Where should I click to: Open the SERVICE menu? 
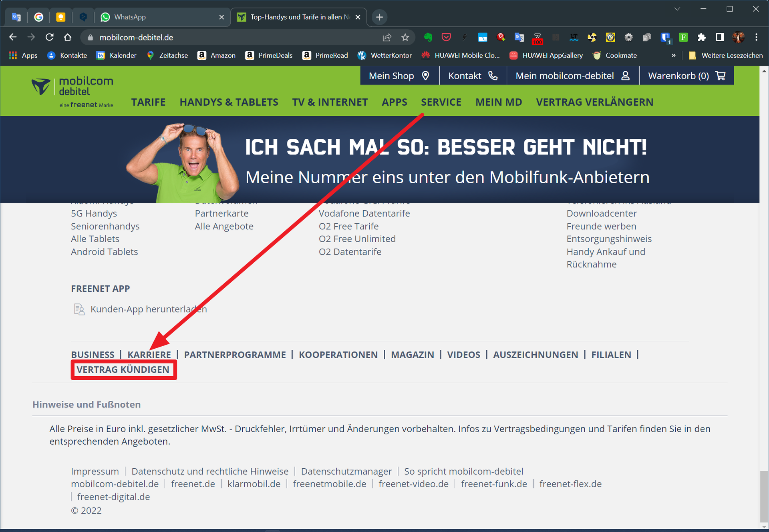pyautogui.click(x=441, y=102)
